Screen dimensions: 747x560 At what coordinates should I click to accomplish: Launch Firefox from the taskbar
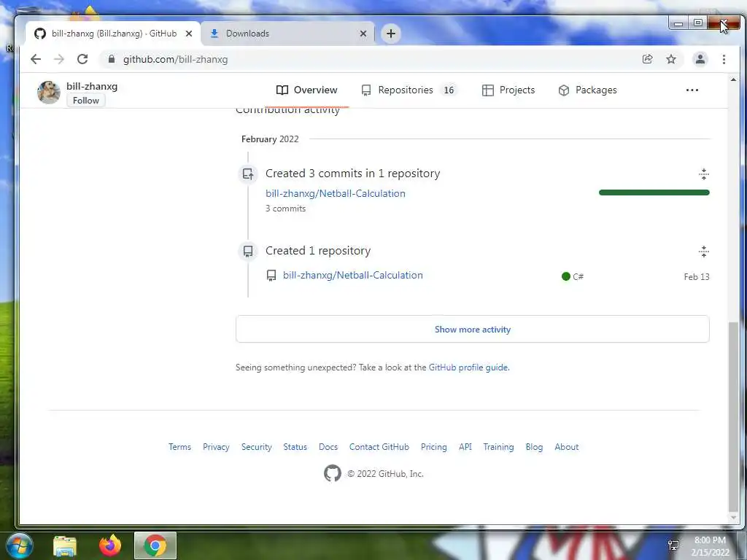(x=110, y=545)
